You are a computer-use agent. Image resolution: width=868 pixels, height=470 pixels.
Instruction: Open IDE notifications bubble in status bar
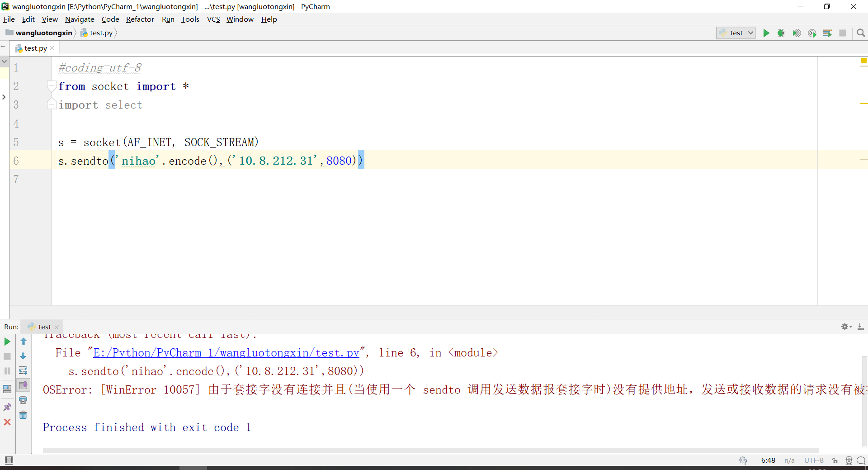[861, 461]
